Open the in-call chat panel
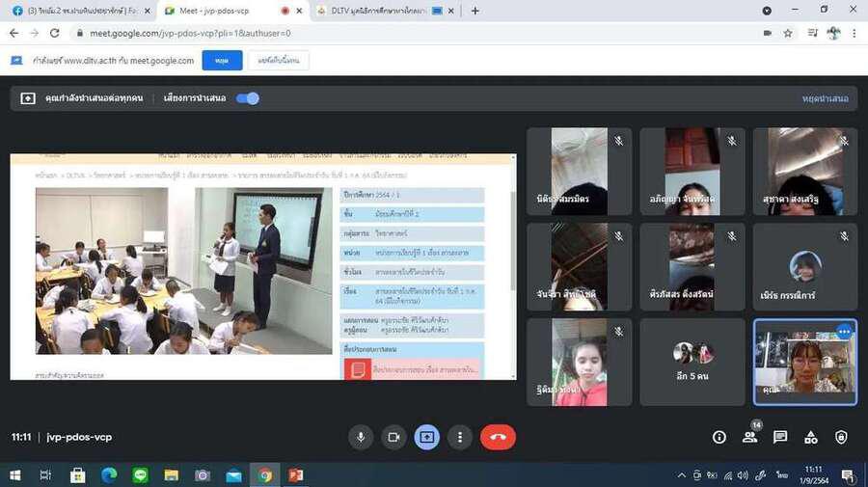The image size is (868, 487). 780,437
